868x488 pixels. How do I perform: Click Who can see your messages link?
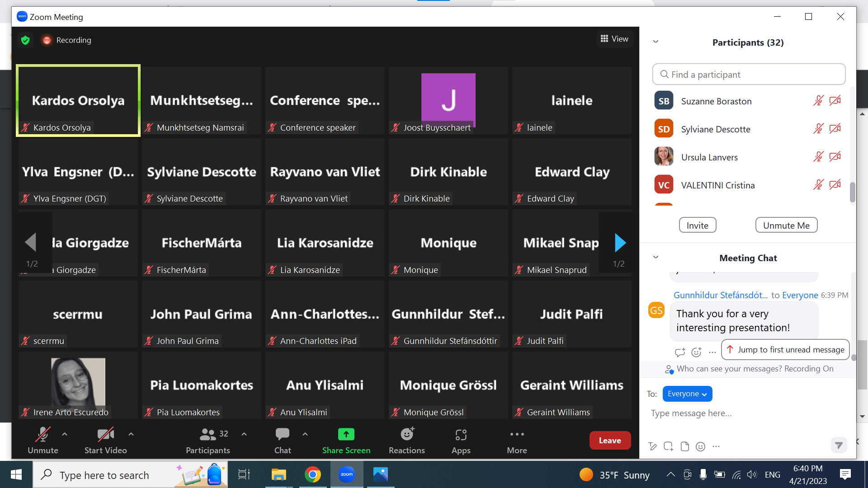[x=729, y=369]
